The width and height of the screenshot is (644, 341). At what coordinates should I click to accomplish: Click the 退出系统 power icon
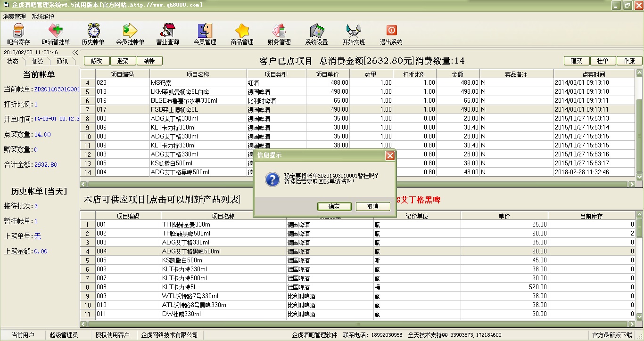click(x=391, y=34)
